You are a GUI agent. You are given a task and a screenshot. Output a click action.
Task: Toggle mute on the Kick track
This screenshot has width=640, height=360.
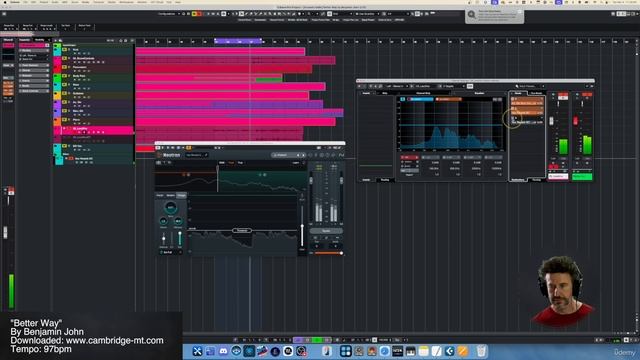point(64,50)
